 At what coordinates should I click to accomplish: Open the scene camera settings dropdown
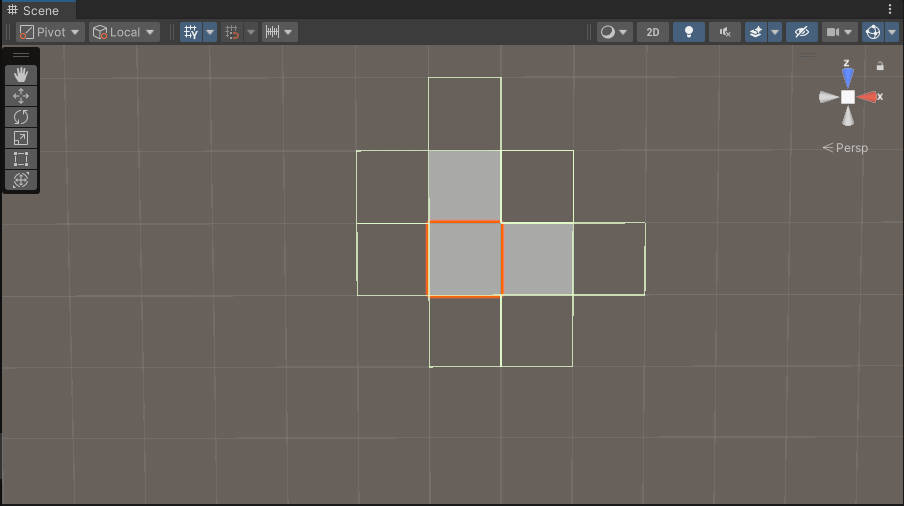tap(839, 32)
